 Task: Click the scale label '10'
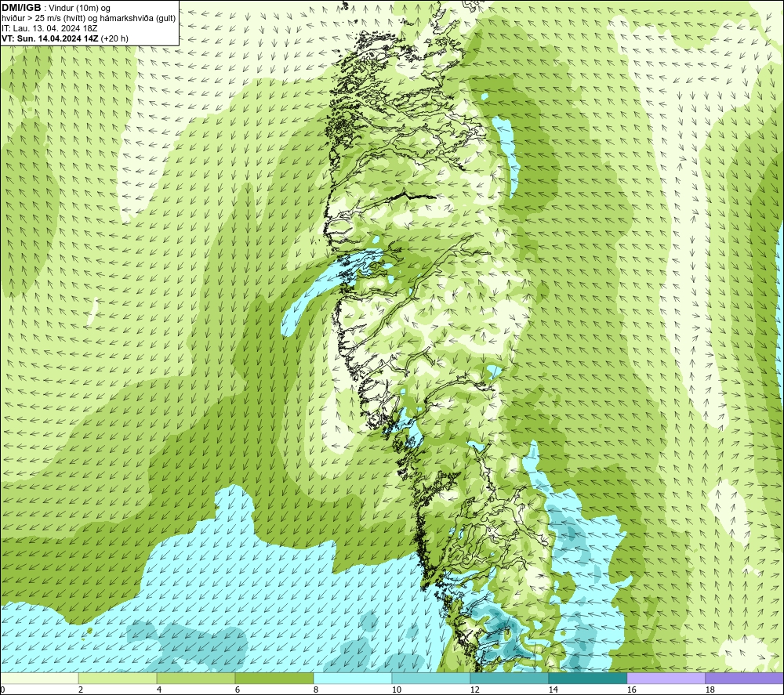coord(397,690)
